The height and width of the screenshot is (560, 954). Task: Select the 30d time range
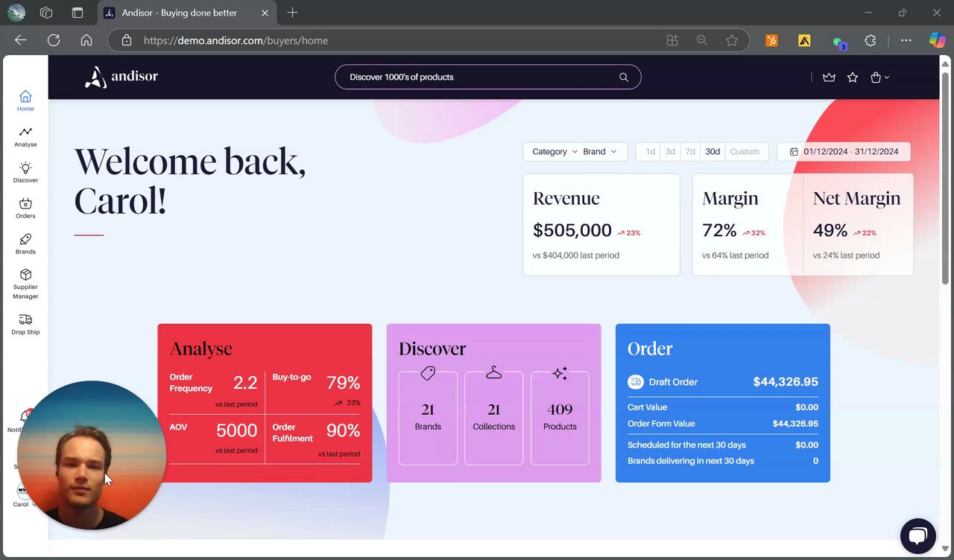coord(713,151)
